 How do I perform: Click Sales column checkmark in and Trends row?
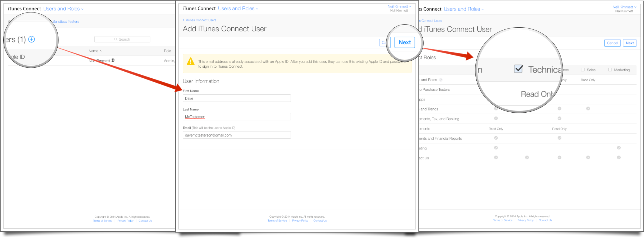[x=588, y=109]
